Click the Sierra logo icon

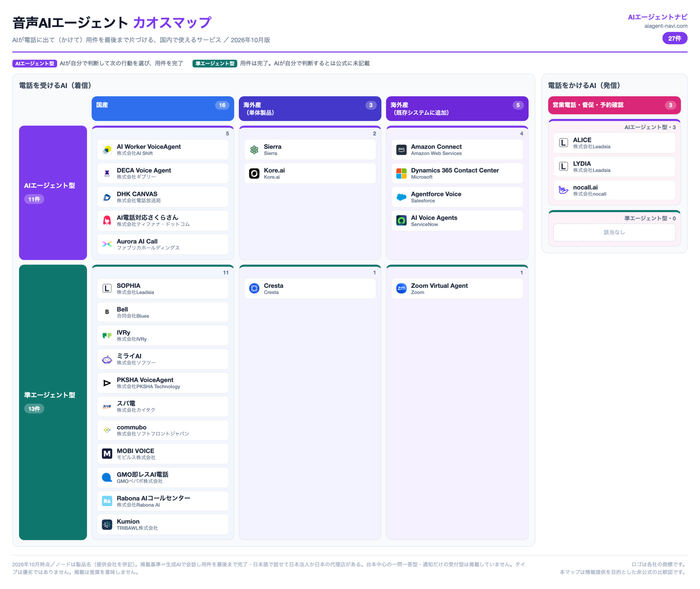(254, 150)
